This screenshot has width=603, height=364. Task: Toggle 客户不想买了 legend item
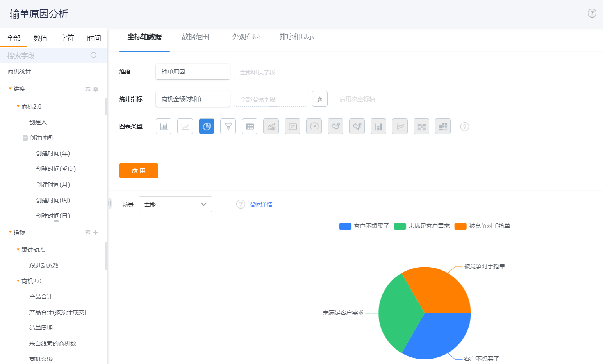point(364,226)
